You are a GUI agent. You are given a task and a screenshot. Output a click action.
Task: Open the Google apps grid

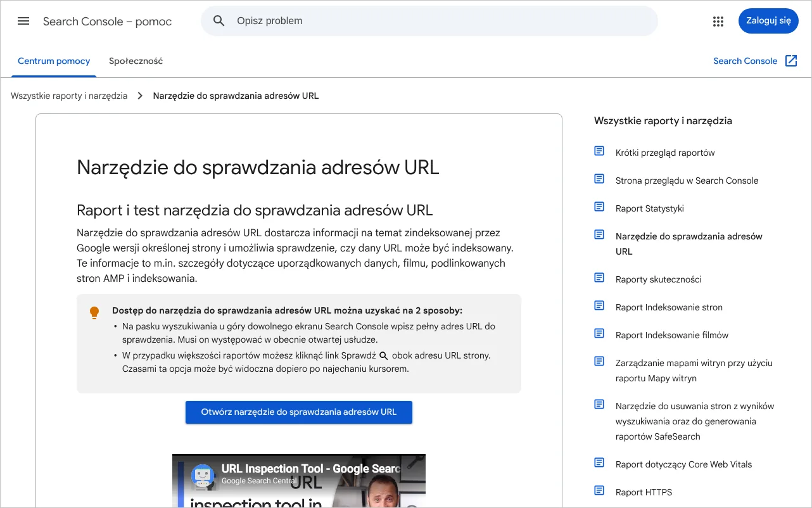(718, 22)
